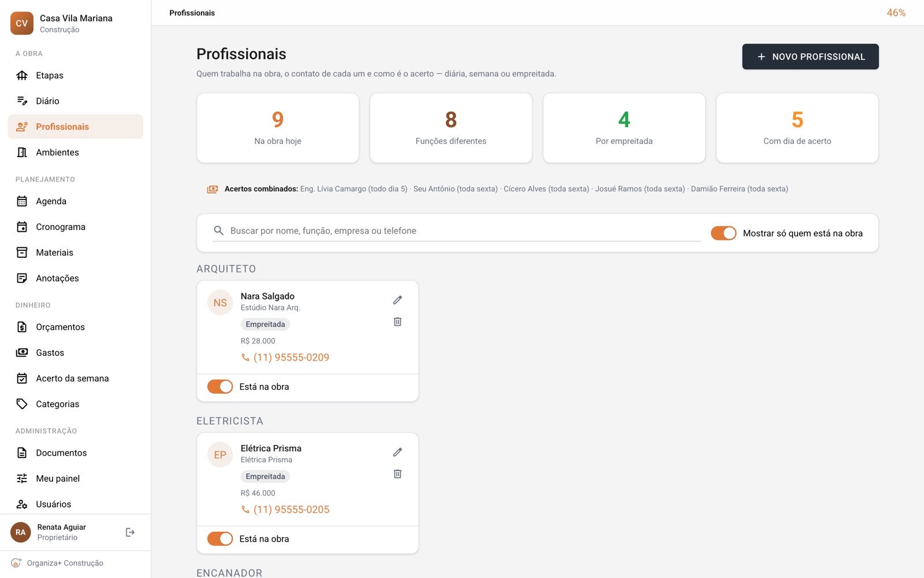
Task: Click the Na obra hoje card
Action: [x=278, y=128]
